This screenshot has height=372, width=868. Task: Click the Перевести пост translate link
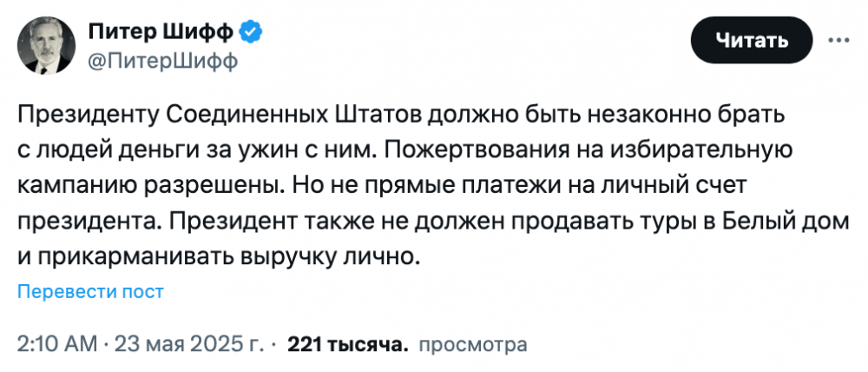[91, 292]
